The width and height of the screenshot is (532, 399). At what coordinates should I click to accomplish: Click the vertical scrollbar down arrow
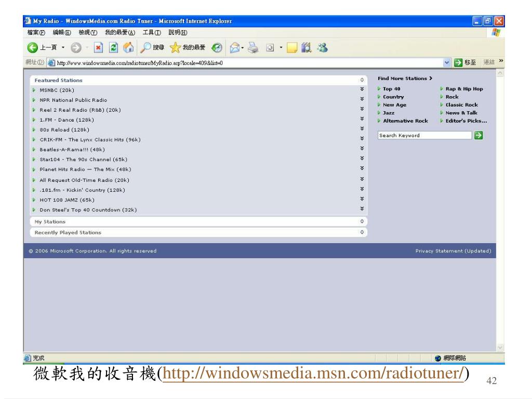coord(500,348)
